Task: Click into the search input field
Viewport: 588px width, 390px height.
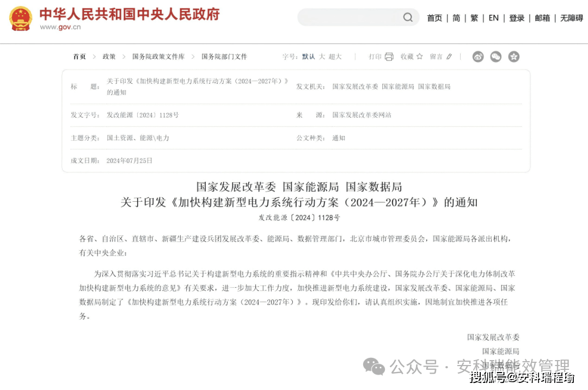Action: pyautogui.click(x=350, y=17)
